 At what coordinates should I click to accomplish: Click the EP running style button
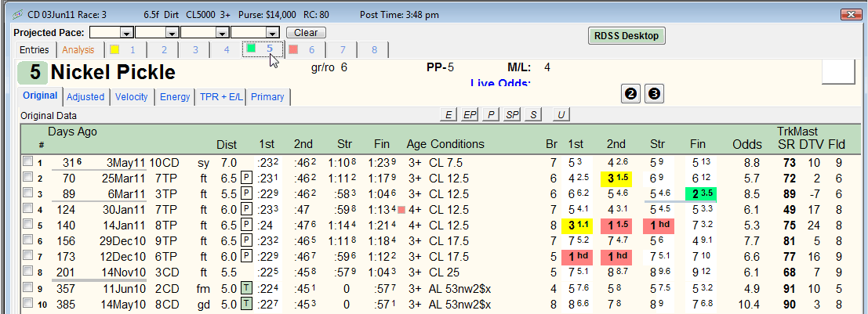click(470, 114)
